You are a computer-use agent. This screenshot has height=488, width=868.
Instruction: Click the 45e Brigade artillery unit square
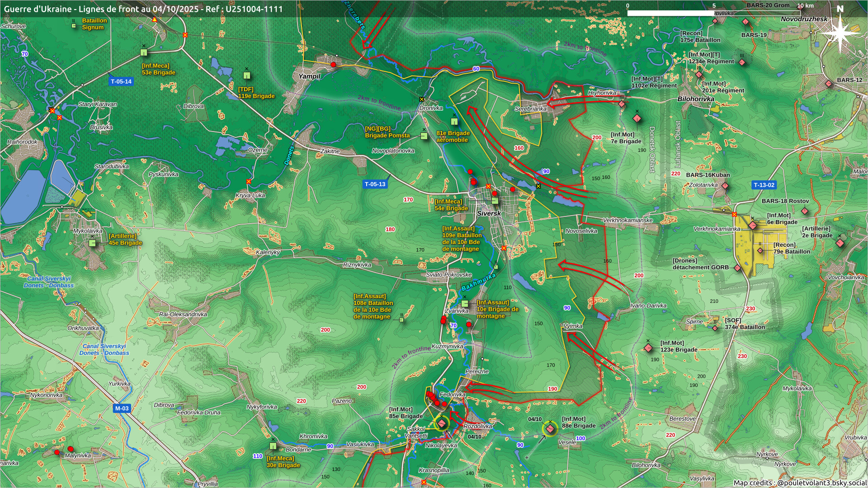click(x=92, y=243)
